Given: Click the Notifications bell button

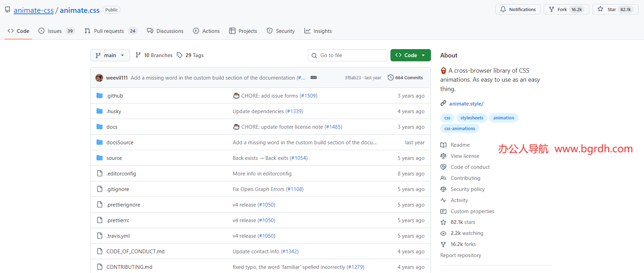Looking at the screenshot, I should coord(518,9).
